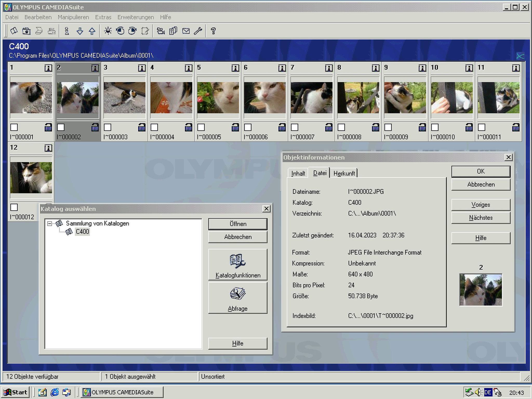The height and width of the screenshot is (399, 532).
Task: Open the Hilfe menu in menu bar
Action: coord(165,17)
